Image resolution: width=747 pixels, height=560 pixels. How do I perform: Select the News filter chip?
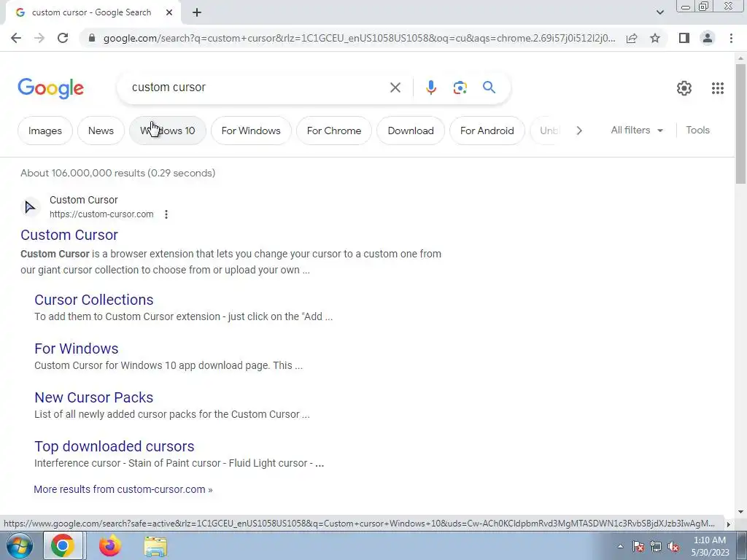(101, 131)
